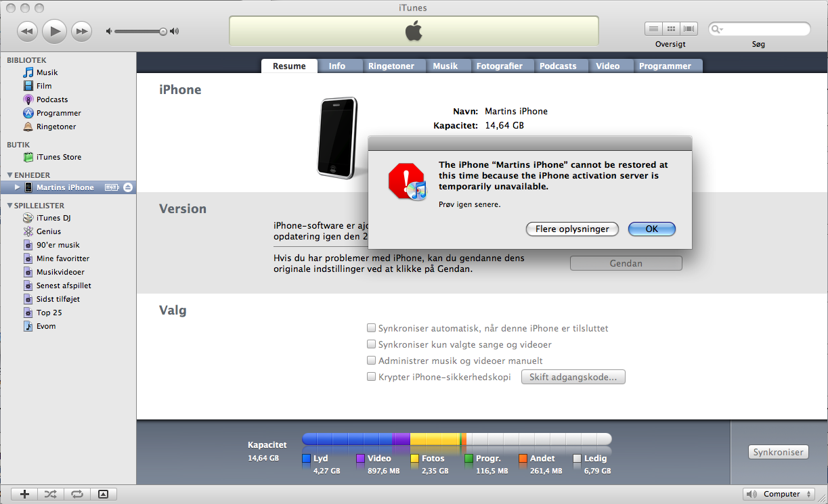Open the Genius playlist icon
This screenshot has width=828, height=504.
tap(28, 231)
